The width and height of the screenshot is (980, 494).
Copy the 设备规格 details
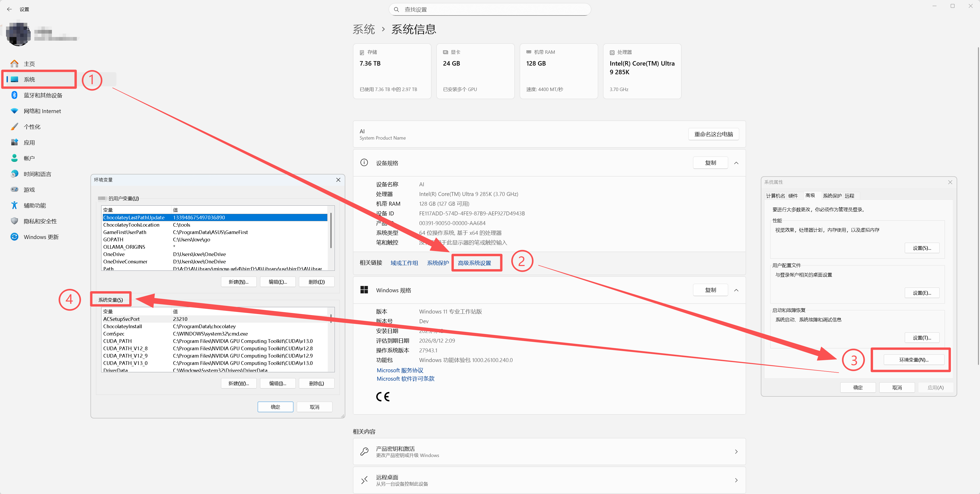pos(710,162)
